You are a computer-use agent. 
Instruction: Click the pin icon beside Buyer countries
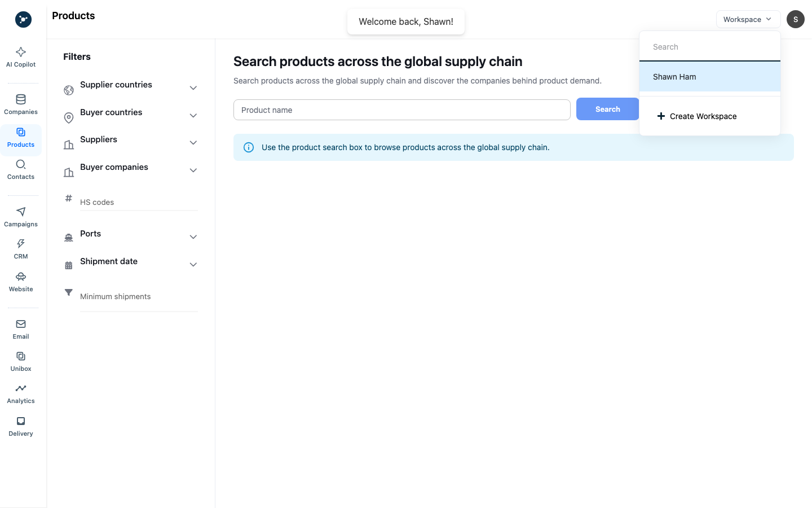point(69,118)
